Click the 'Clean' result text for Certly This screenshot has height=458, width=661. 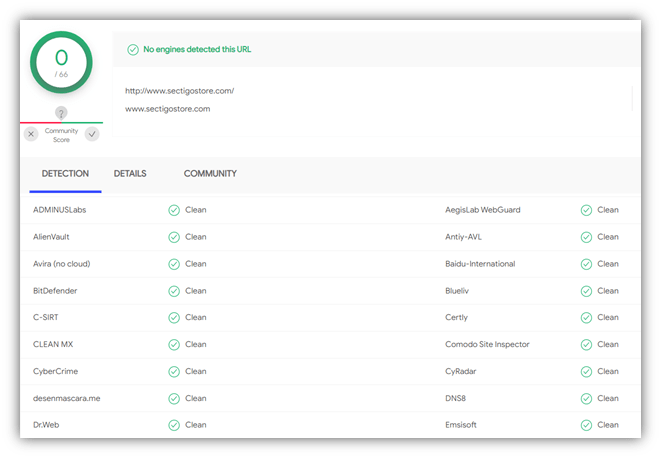click(608, 317)
